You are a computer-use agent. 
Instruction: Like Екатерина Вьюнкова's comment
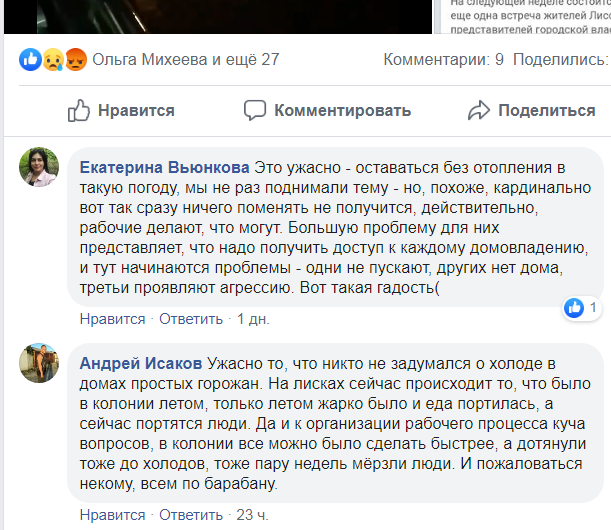coord(112,319)
